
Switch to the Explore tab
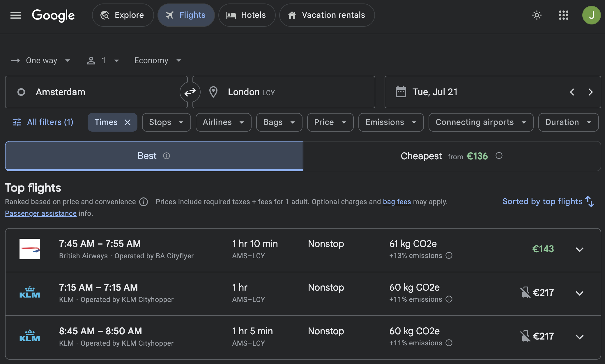pyautogui.click(x=123, y=15)
